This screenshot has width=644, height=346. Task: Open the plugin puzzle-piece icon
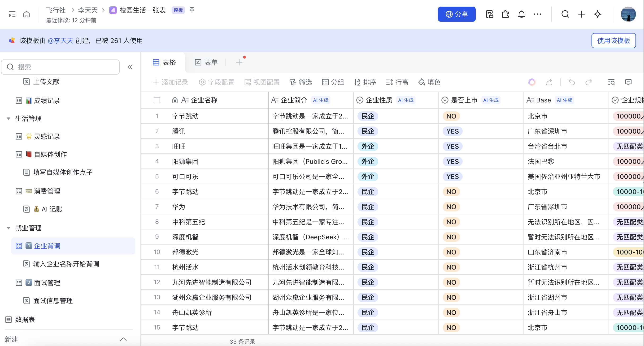tap(505, 14)
